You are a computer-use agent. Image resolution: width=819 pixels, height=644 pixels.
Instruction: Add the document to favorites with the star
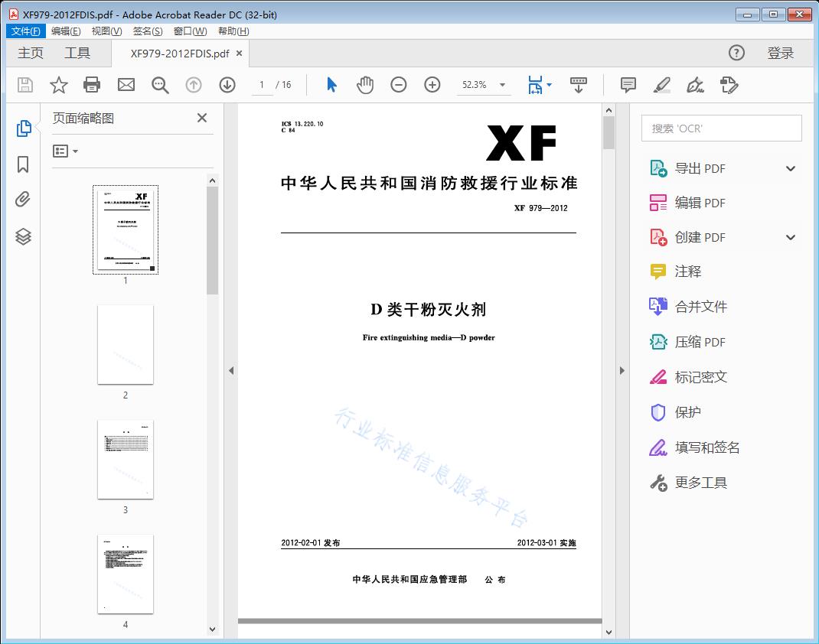(x=58, y=85)
